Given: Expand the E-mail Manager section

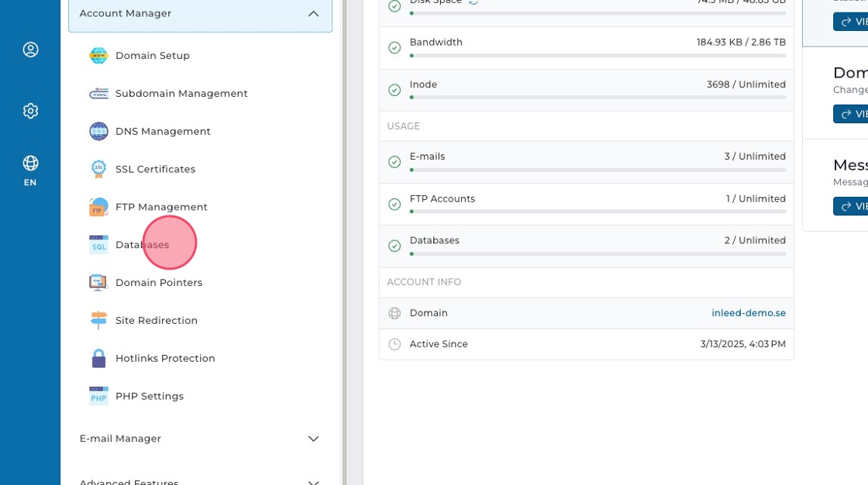Looking at the screenshot, I should 313,439.
